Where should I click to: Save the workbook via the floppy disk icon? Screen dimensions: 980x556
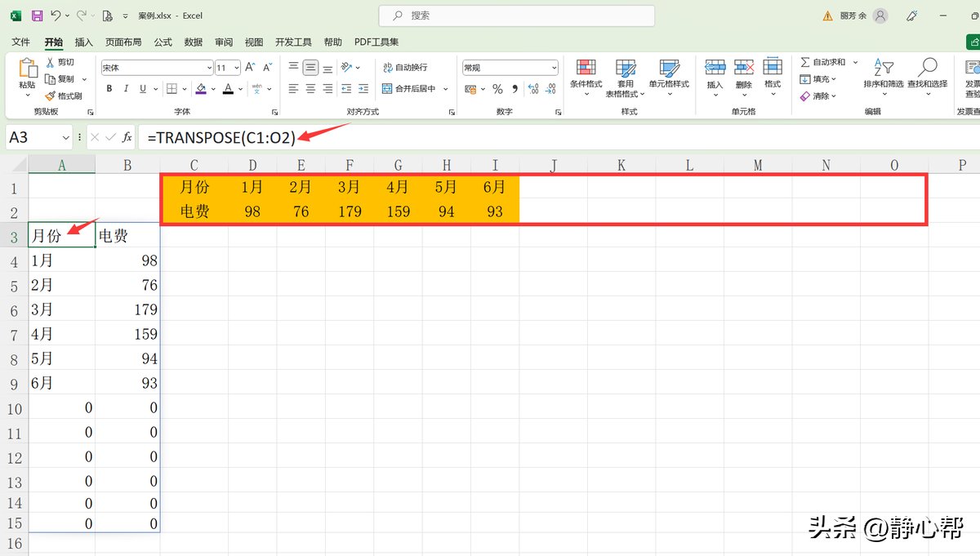coord(37,16)
